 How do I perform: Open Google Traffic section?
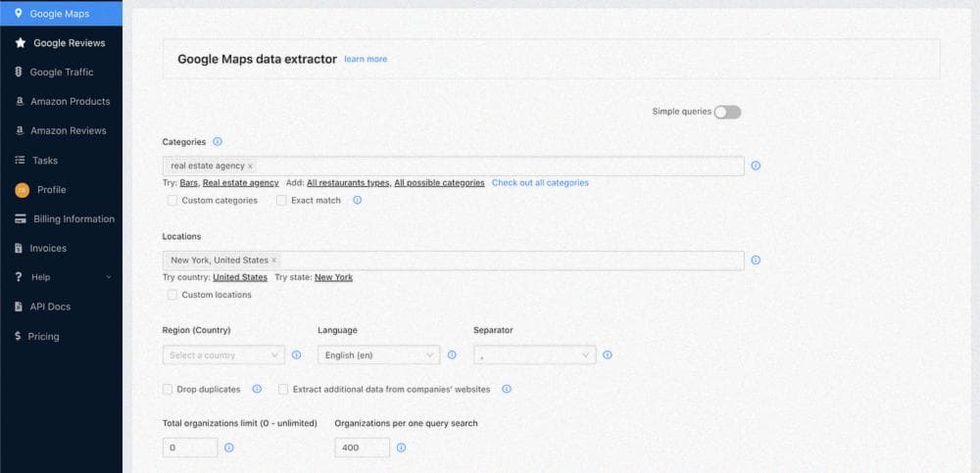pos(61,71)
